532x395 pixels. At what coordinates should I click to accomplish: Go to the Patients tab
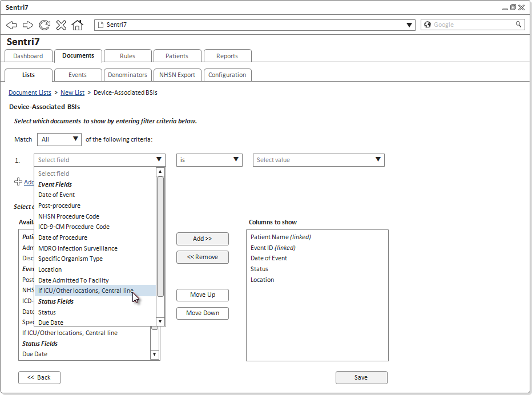pos(177,56)
